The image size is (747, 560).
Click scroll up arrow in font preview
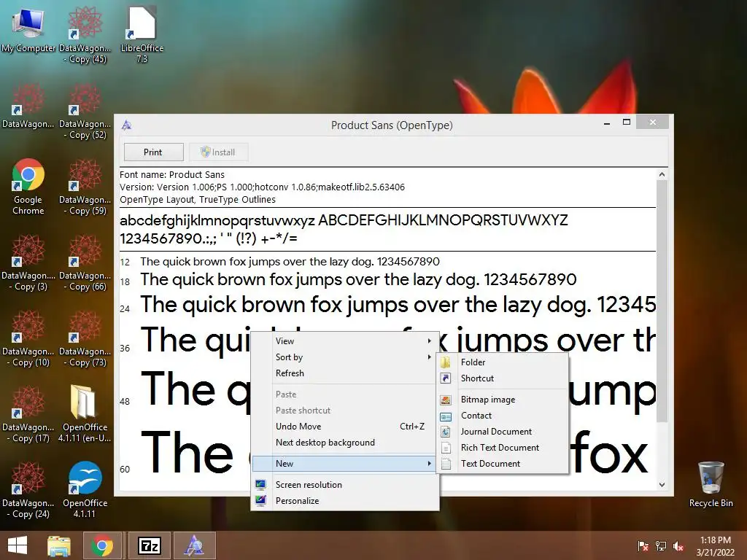(x=662, y=174)
